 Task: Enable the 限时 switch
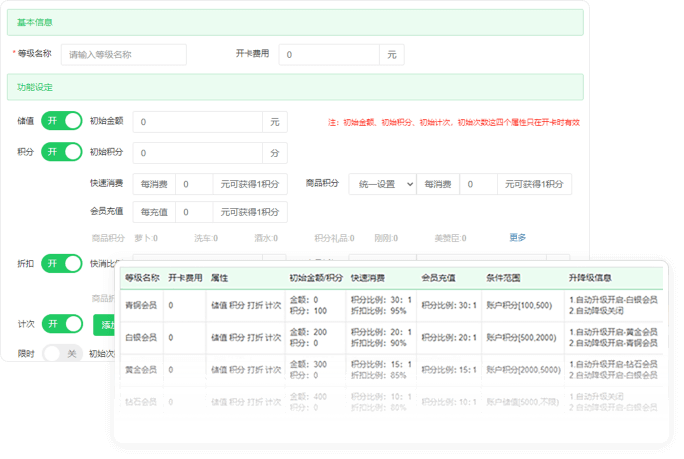pos(62,353)
